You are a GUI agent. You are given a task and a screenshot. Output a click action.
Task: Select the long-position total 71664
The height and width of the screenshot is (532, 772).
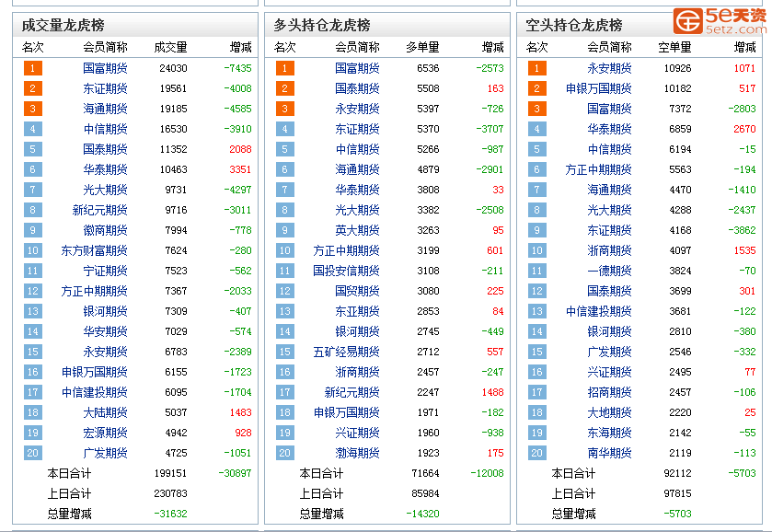[x=425, y=473]
